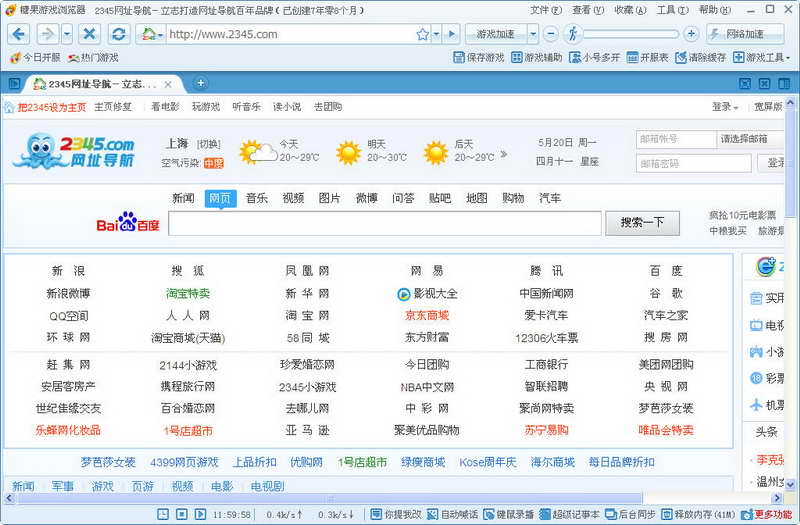Expand more weather days with the » chevron

pyautogui.click(x=504, y=154)
